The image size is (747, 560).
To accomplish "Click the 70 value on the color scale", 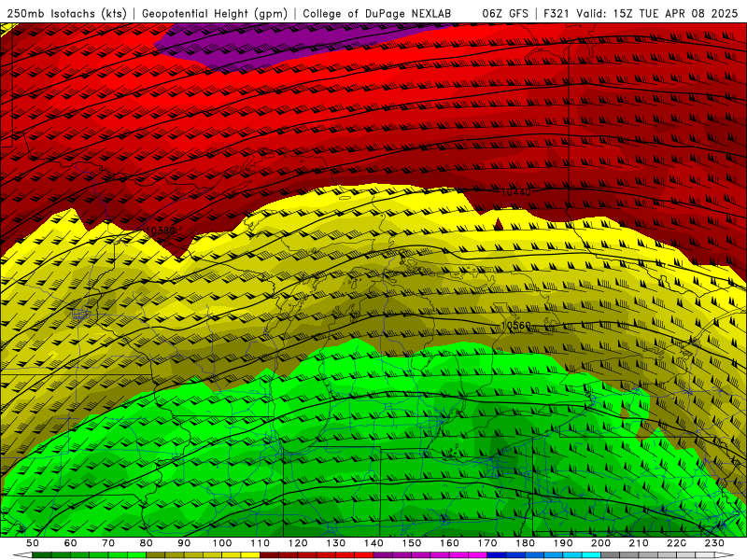I will [108, 543].
